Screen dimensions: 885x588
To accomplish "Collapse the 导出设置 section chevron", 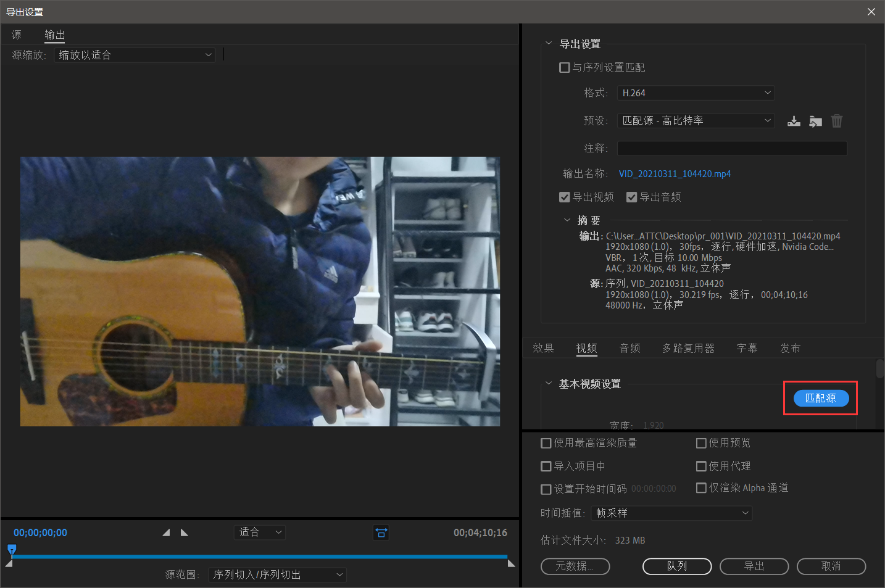I will point(549,44).
